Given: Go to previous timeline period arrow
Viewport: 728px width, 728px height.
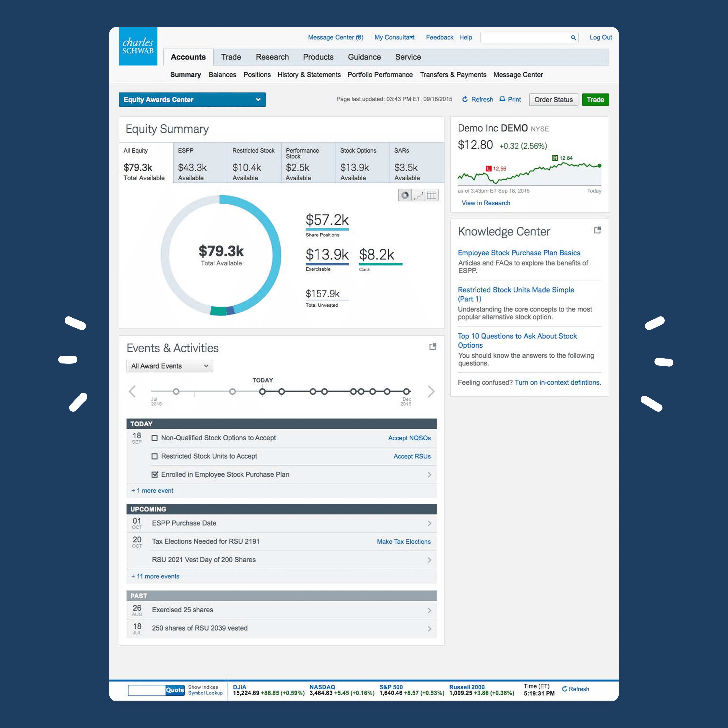Looking at the screenshot, I should coord(132,391).
